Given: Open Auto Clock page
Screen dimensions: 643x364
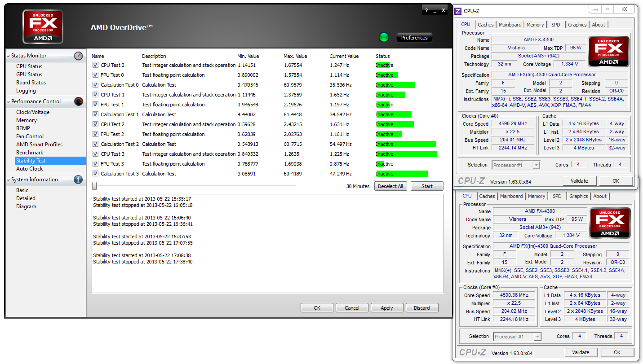Looking at the screenshot, I should click(30, 169).
